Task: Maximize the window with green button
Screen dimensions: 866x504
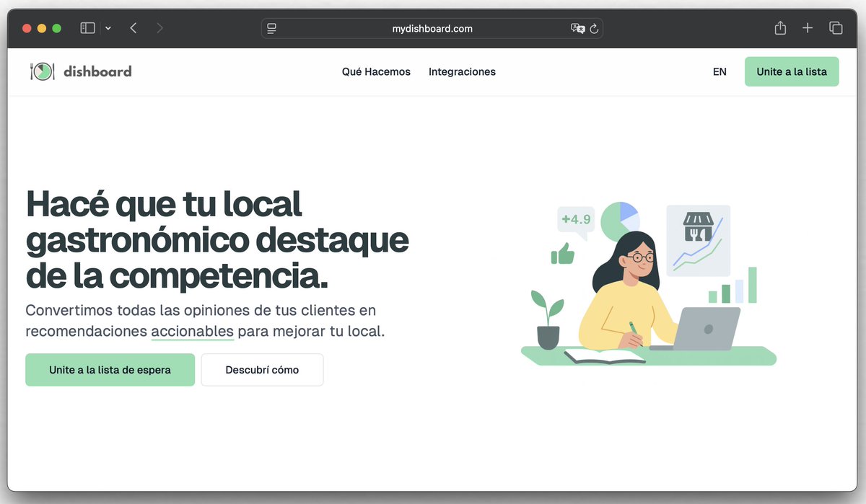Action: click(x=56, y=28)
